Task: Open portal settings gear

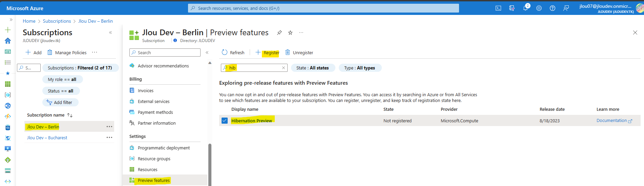Action: click(x=539, y=8)
